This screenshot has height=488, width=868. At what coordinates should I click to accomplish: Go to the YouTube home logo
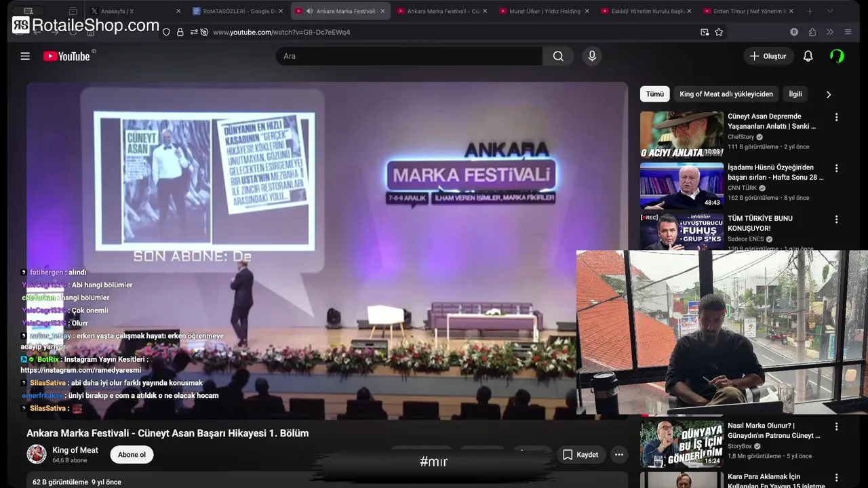point(66,56)
